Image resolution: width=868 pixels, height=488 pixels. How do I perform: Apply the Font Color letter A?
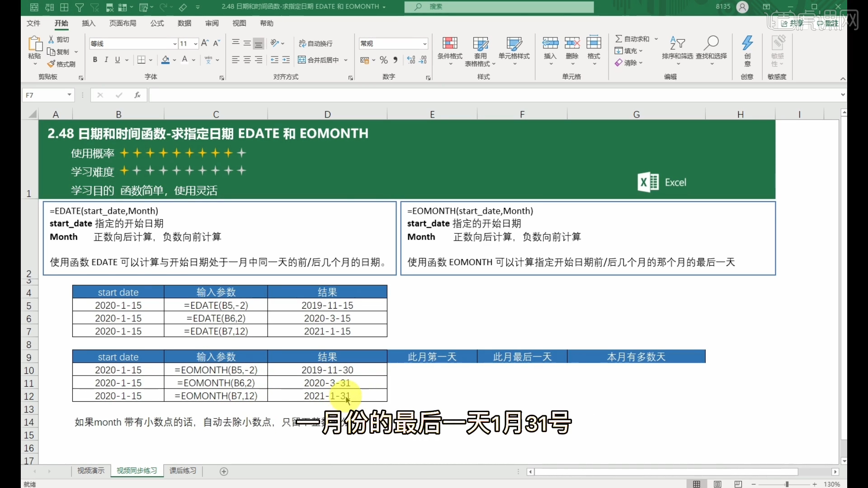click(x=184, y=60)
